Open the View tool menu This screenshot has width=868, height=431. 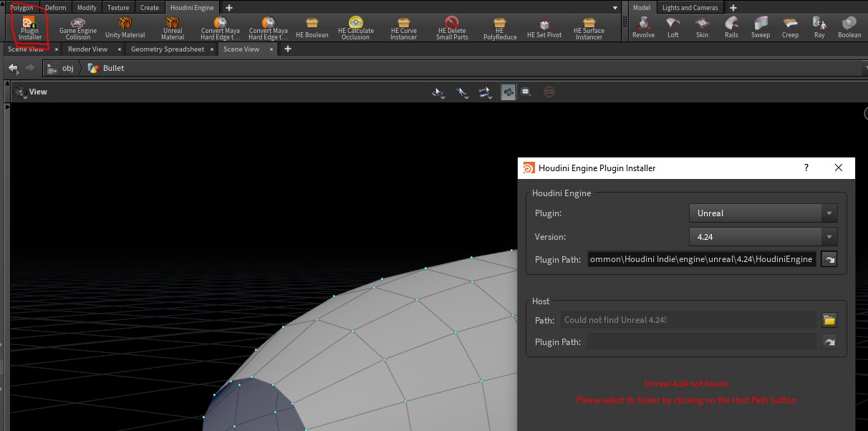point(30,92)
